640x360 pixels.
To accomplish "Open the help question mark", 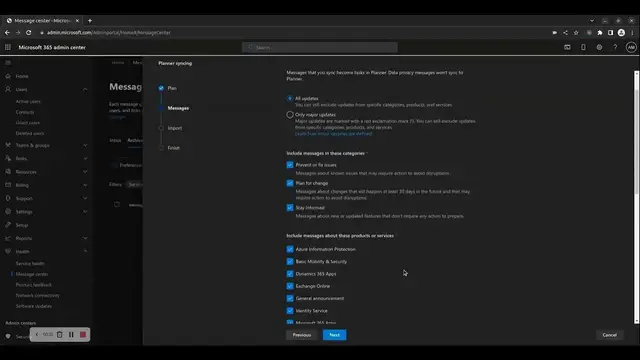I will 615,47.
